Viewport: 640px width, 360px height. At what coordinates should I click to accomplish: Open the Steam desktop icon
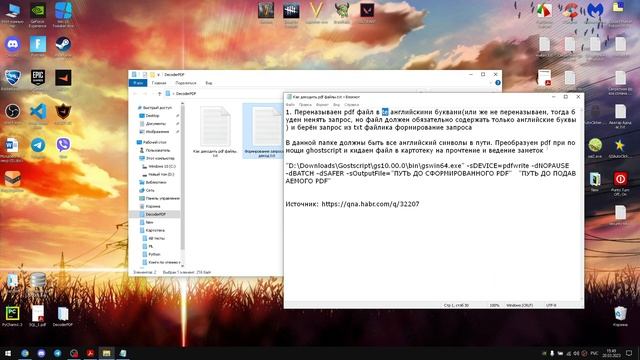(63, 44)
